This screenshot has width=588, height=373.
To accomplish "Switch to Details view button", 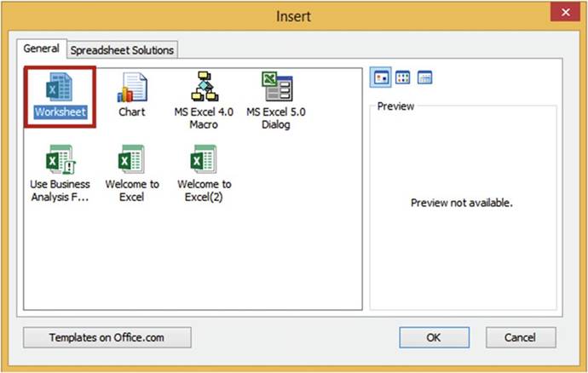I will [x=424, y=77].
